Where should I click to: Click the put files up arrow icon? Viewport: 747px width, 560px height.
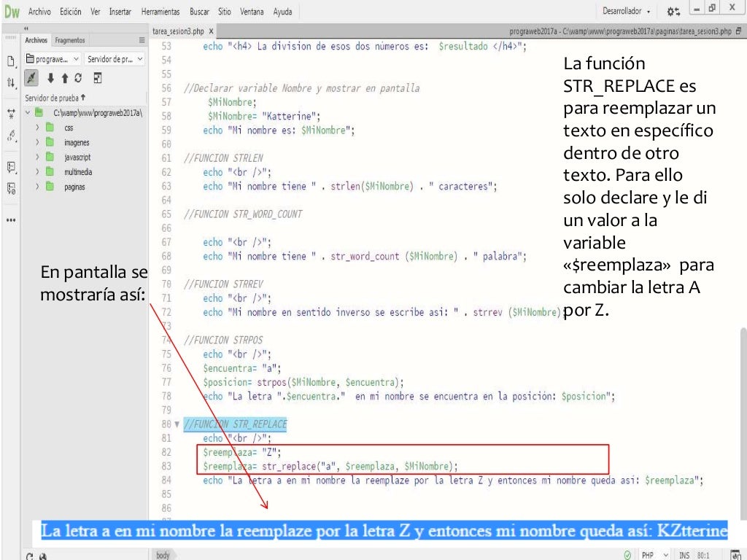[64, 78]
